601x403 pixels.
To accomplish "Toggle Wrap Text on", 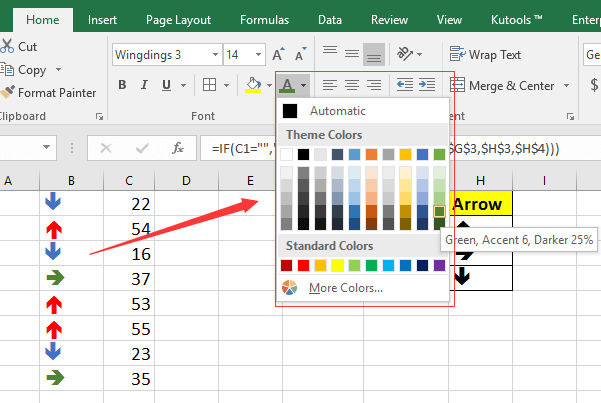I will point(486,55).
